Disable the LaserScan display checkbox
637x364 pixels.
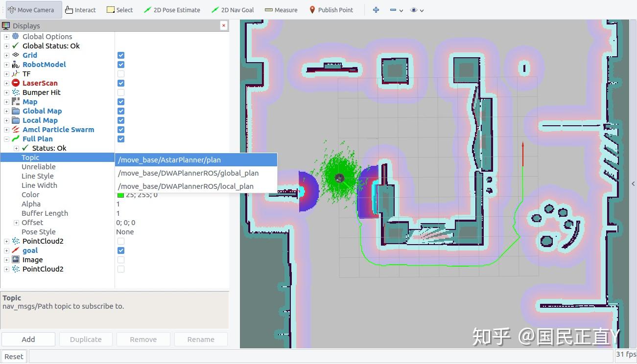point(120,83)
